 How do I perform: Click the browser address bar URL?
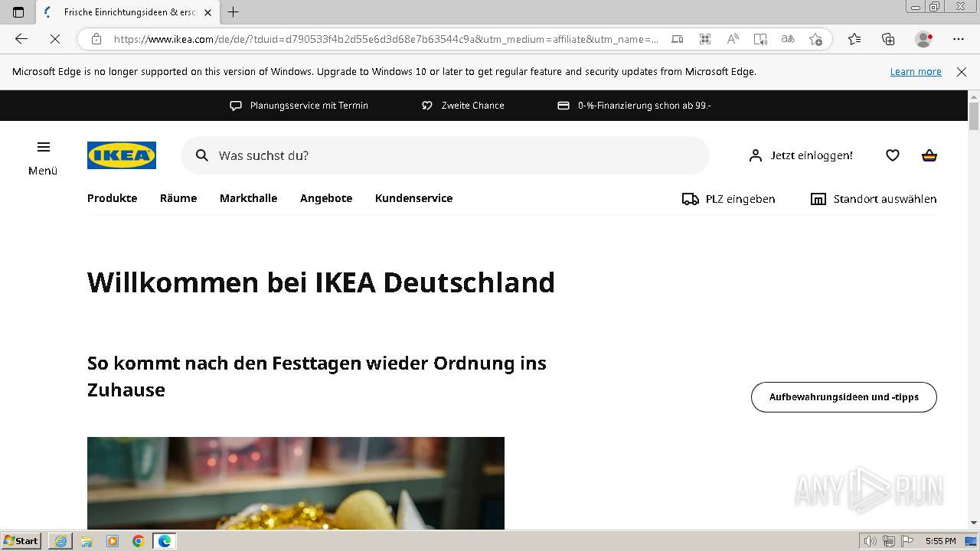click(386, 39)
